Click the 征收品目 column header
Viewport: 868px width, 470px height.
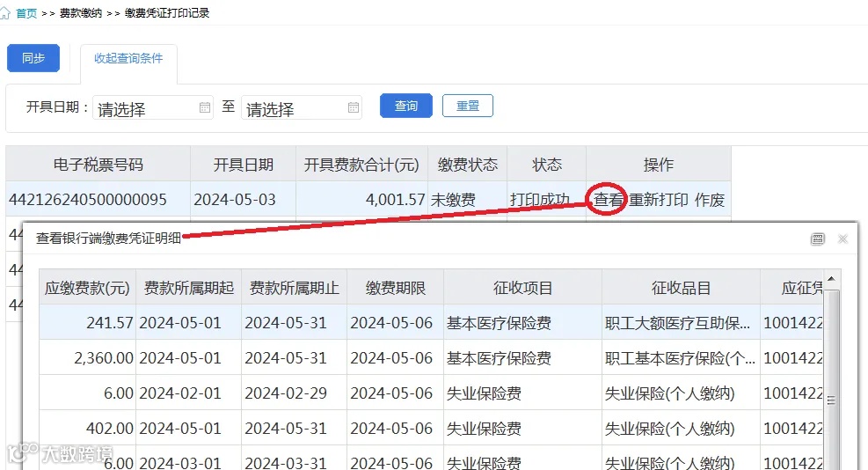point(681,288)
